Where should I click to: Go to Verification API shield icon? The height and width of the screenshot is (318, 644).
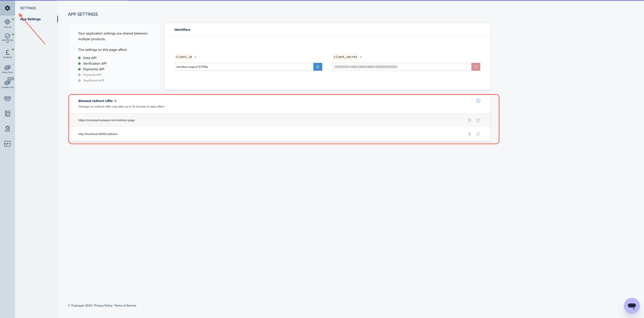tap(8, 38)
